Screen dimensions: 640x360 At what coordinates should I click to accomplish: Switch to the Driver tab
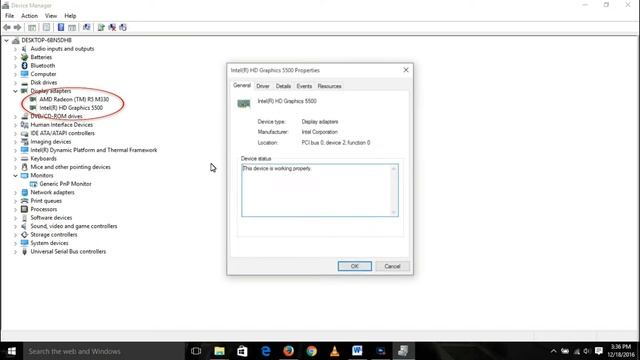(263, 86)
